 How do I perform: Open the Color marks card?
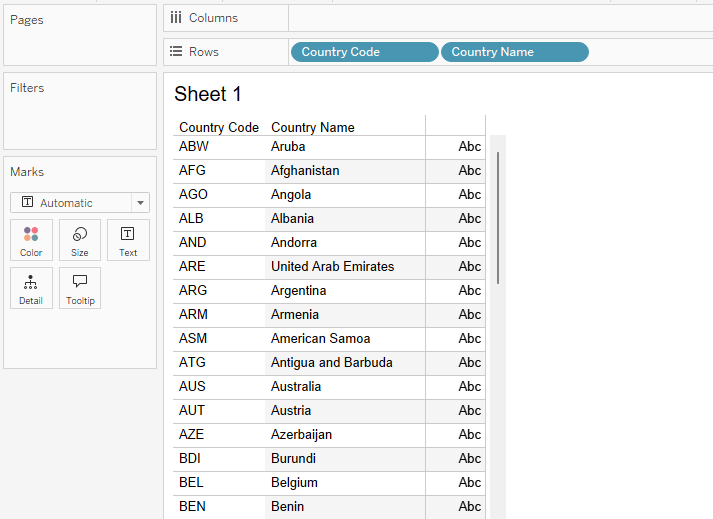tap(31, 240)
